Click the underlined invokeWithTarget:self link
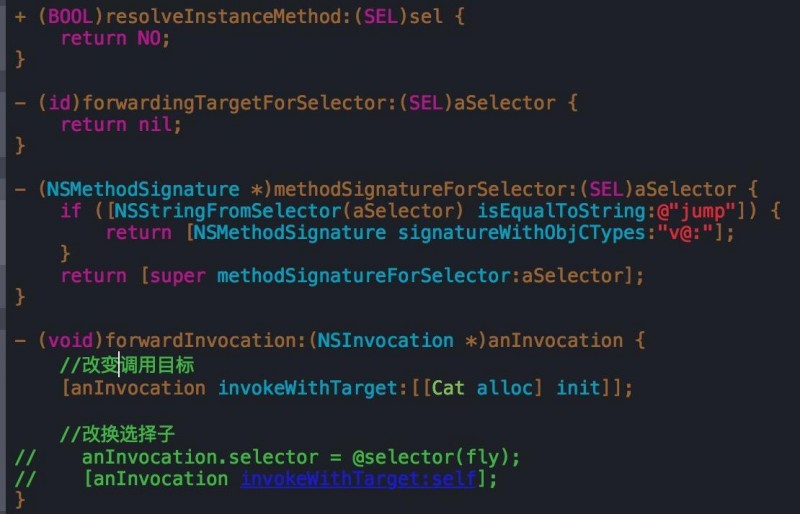 pyautogui.click(x=359, y=479)
